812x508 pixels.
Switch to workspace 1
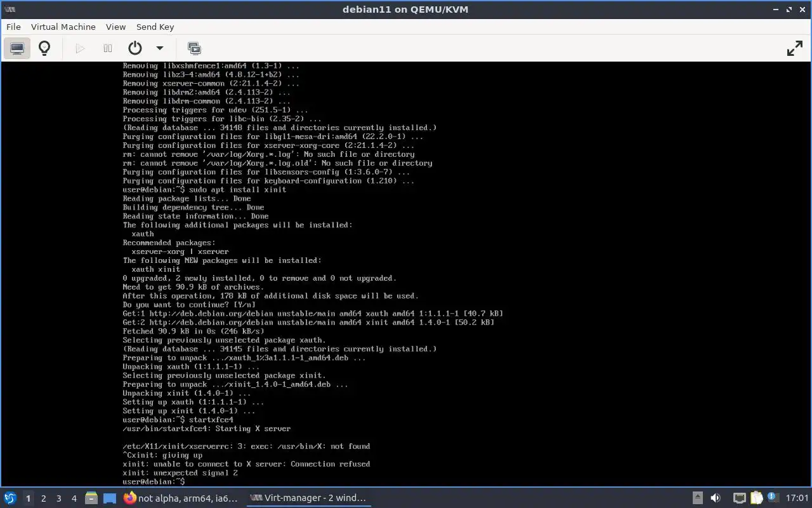tap(29, 498)
